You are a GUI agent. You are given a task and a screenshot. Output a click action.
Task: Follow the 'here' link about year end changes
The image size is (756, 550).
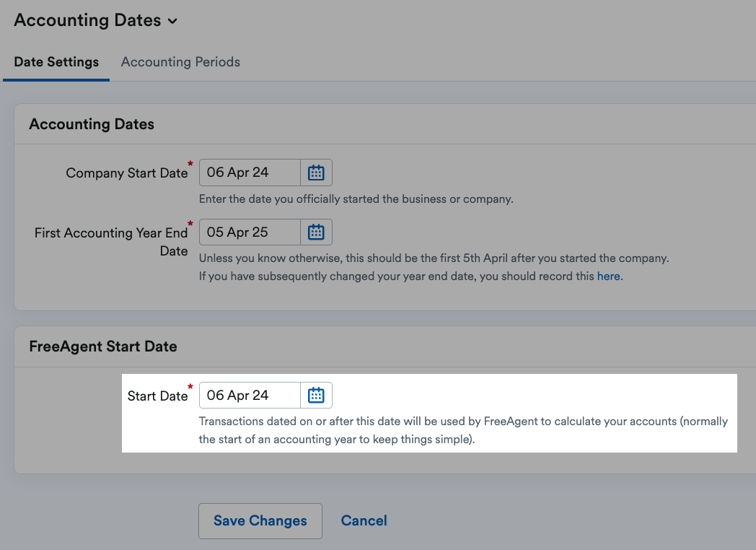pos(608,276)
